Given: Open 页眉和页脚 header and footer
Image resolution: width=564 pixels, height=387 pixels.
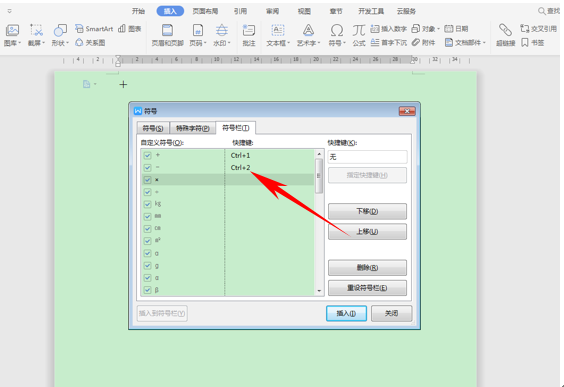Looking at the screenshot, I should [x=167, y=35].
